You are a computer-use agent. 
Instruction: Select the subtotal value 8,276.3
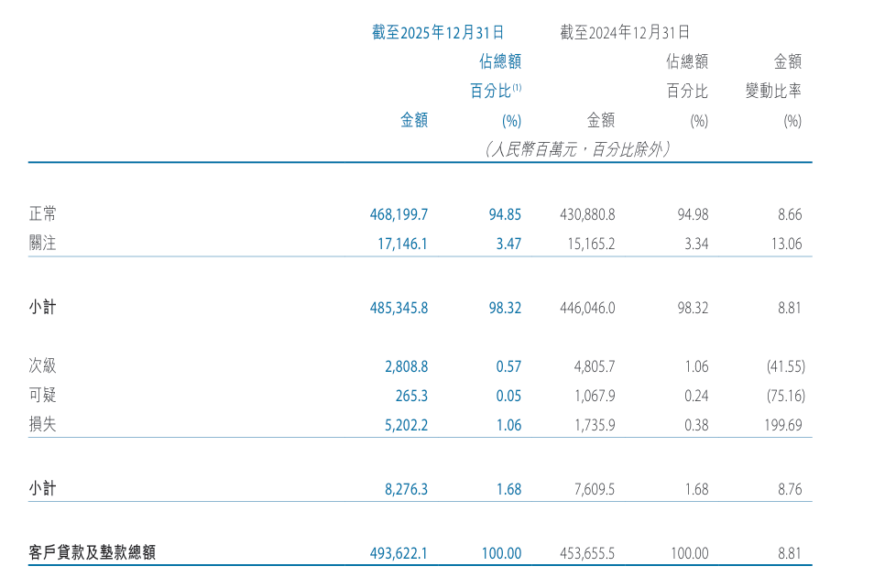click(x=407, y=489)
